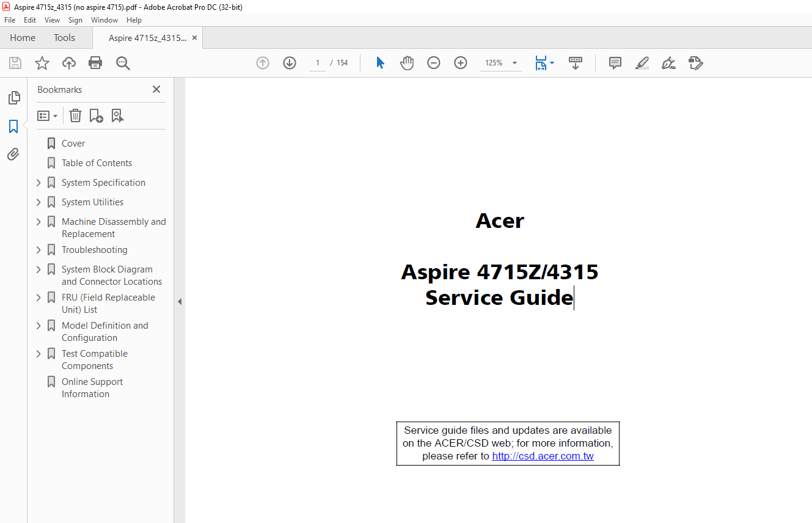
Task: Click the stamp request signatures icon
Action: click(x=695, y=63)
